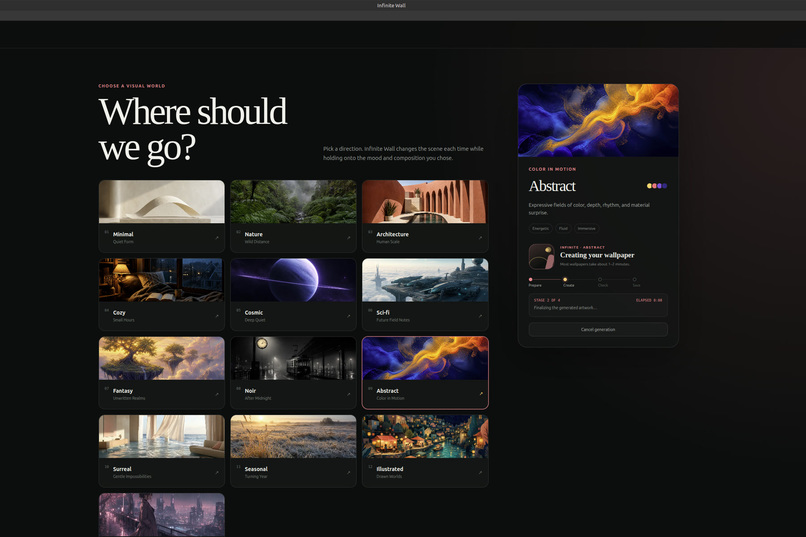Image resolution: width=806 pixels, height=537 pixels.
Task: Click 'Finalizing the generated artwork…' status text
Action: [565, 308]
